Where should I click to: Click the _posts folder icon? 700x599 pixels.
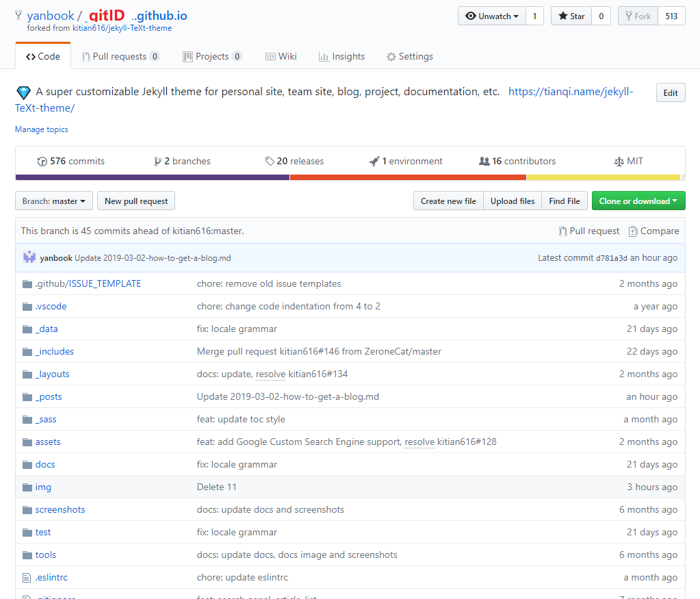(x=27, y=397)
